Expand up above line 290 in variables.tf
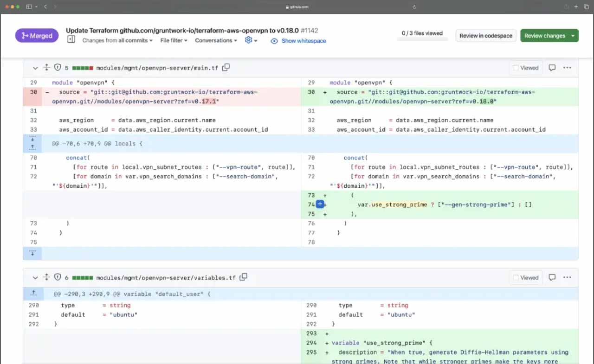 click(33, 294)
